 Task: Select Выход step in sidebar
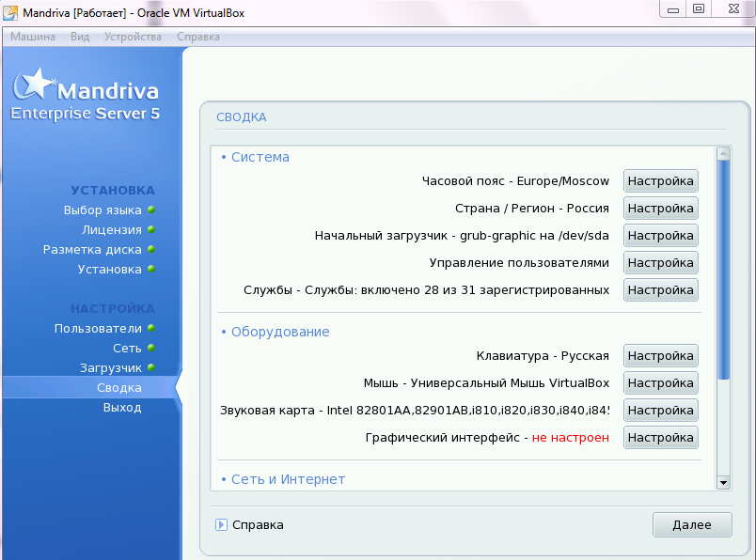click(122, 408)
